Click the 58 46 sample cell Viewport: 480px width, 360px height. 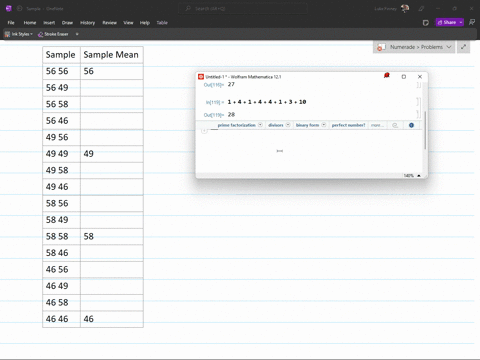click(x=61, y=253)
